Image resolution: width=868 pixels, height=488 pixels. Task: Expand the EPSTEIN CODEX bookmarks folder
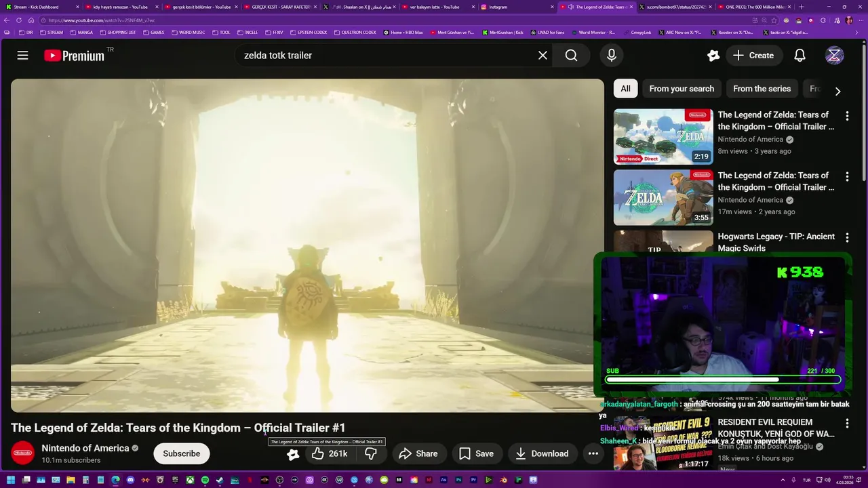(x=309, y=32)
